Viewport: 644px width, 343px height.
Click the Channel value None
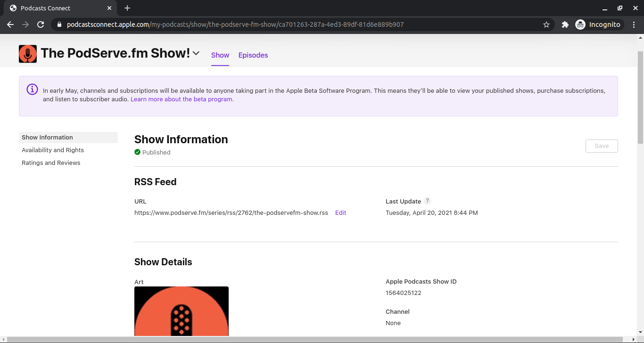pyautogui.click(x=393, y=323)
